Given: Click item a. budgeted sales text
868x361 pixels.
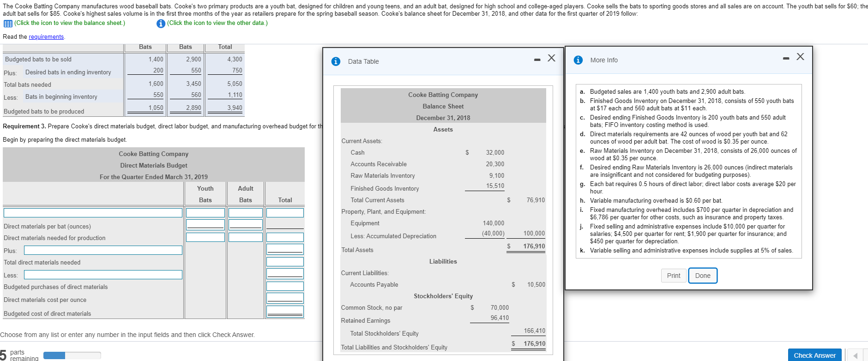Looking at the screenshot, I should 668,92.
